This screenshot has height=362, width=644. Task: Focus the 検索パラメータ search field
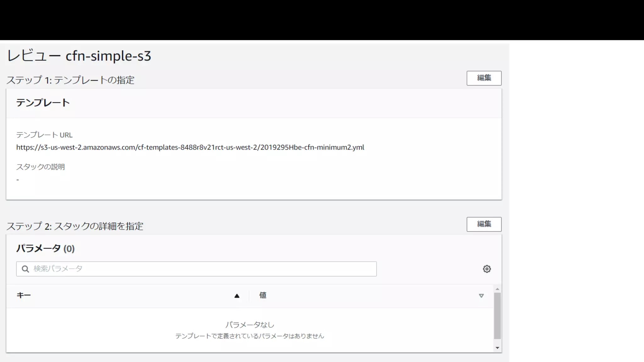pyautogui.click(x=201, y=269)
